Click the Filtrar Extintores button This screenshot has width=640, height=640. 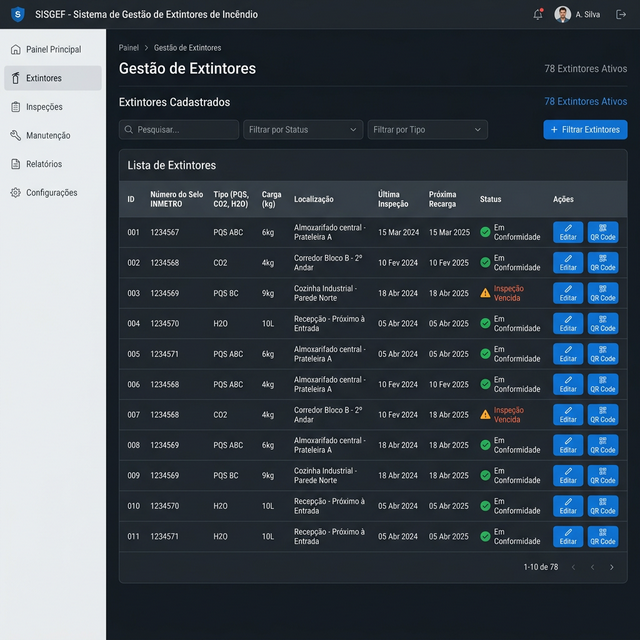pos(585,130)
